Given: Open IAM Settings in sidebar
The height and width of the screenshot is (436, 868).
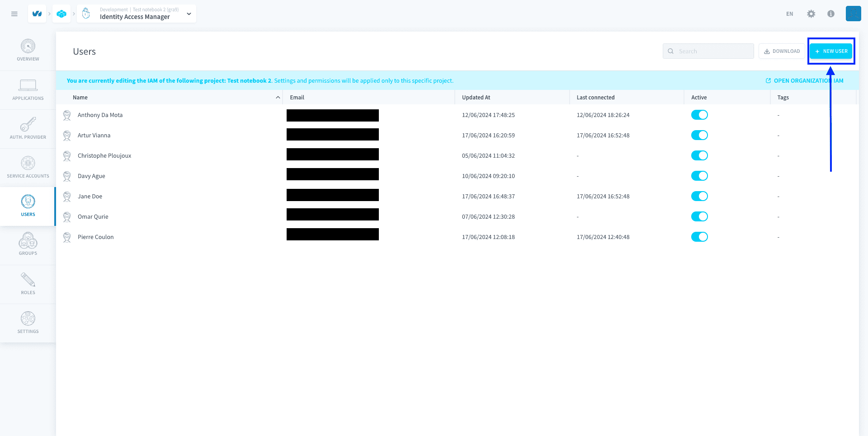Looking at the screenshot, I should [28, 323].
